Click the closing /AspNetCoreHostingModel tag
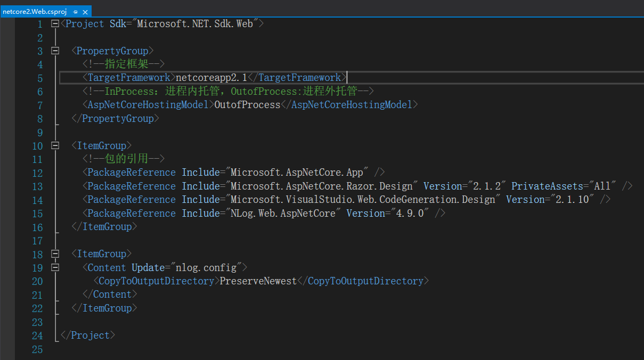 (x=349, y=105)
